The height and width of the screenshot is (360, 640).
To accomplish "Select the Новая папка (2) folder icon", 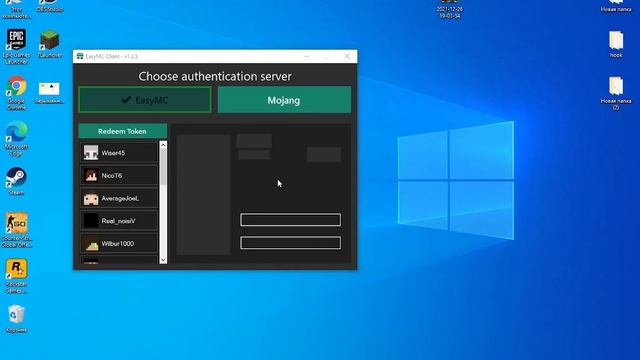I will [616, 86].
